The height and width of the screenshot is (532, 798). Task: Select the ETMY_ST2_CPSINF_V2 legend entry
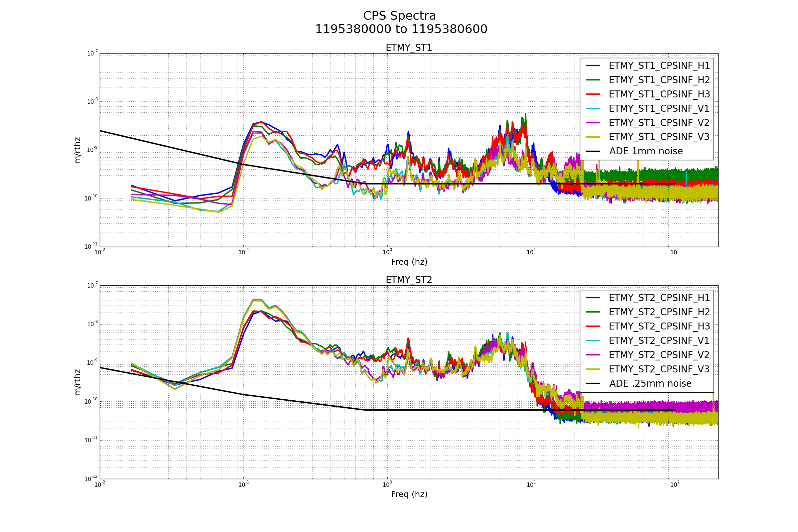click(x=659, y=355)
